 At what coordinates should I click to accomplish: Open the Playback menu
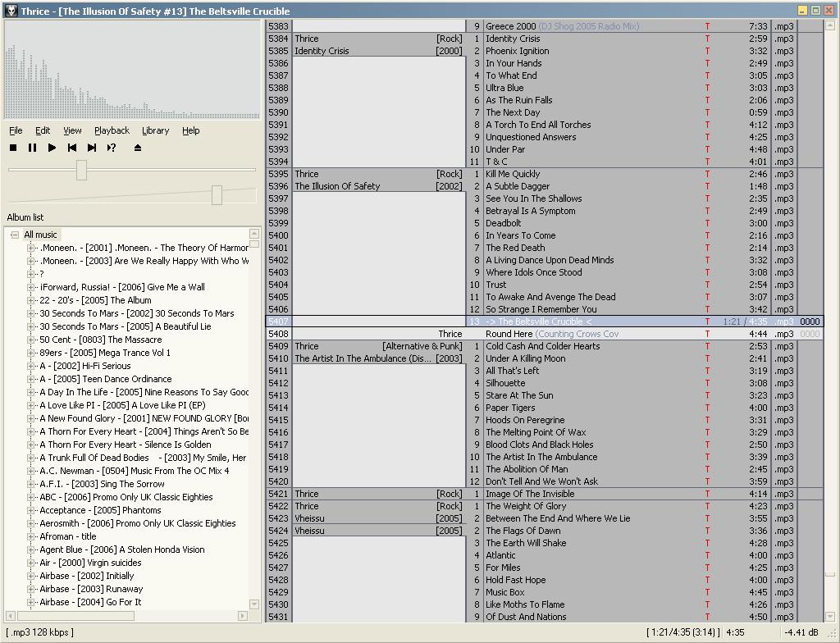[112, 130]
